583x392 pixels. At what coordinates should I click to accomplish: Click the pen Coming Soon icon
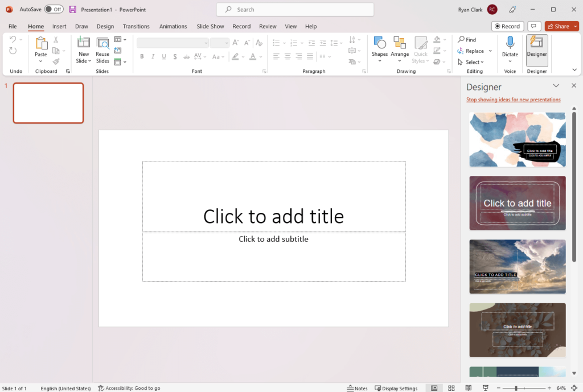[512, 10]
